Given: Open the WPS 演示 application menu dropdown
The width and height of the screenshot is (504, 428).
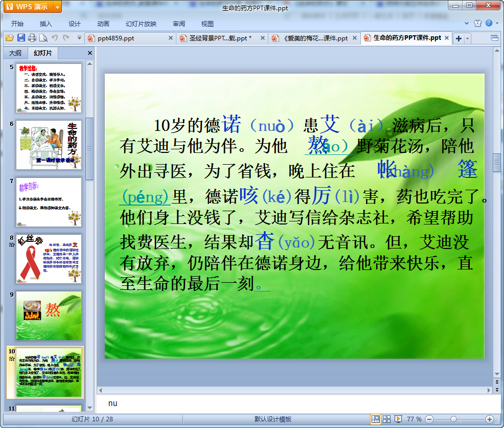Looking at the screenshot, I should pos(58,7).
